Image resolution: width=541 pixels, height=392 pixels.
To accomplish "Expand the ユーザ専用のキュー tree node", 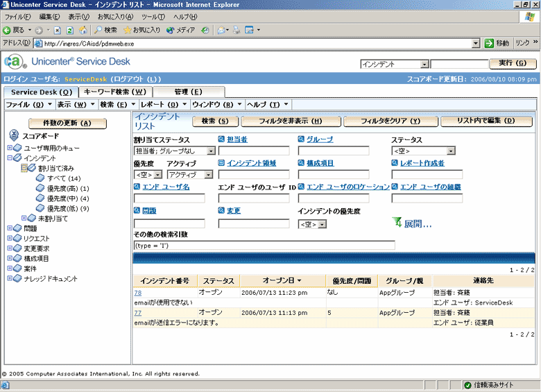I will click(x=10, y=148).
